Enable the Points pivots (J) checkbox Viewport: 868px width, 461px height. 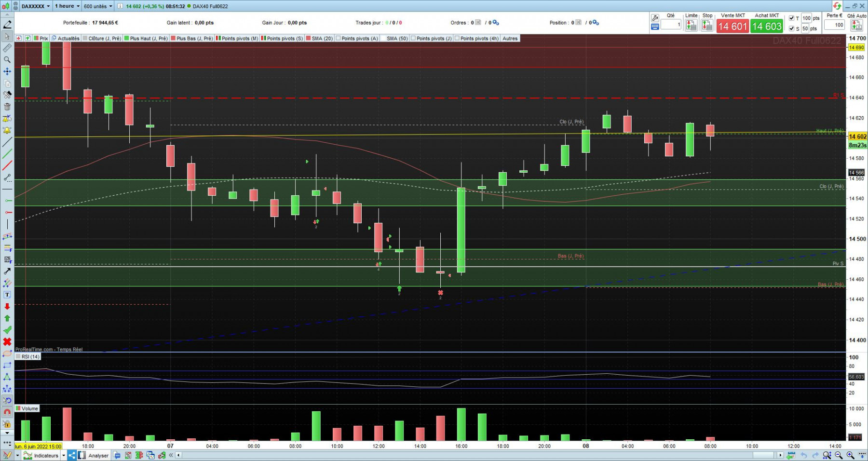(413, 39)
